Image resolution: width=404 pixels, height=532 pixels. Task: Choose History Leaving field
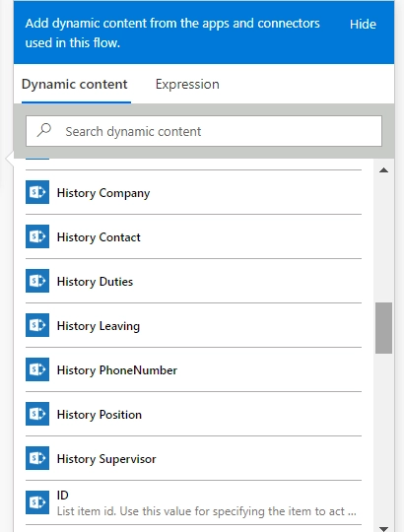[193, 325]
